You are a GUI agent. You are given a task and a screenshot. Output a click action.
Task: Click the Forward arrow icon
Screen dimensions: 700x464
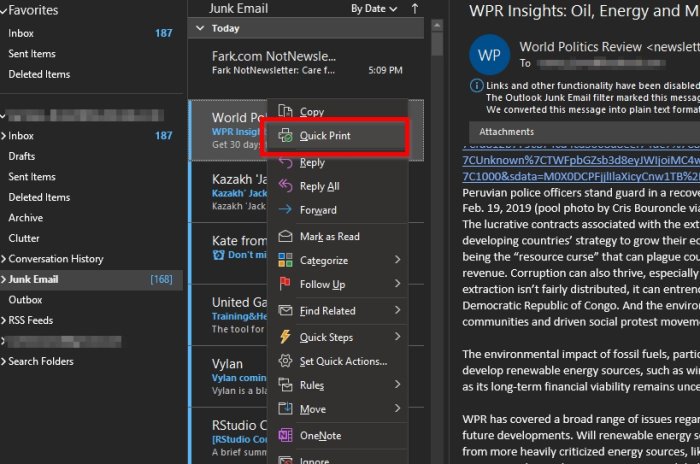point(285,209)
